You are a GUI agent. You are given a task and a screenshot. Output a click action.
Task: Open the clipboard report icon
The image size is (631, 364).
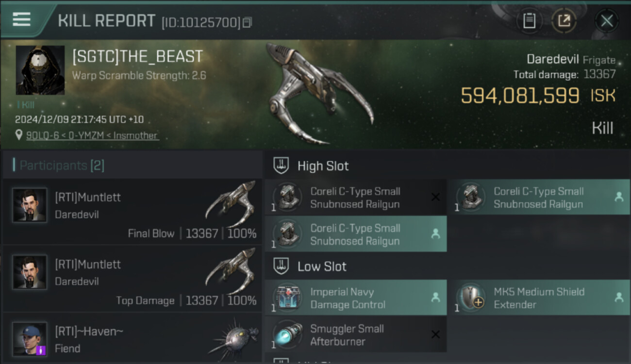[529, 20]
